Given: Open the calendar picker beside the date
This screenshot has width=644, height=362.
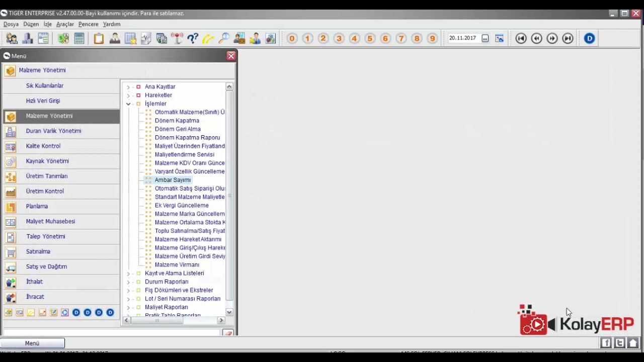Looking at the screenshot, I should 485,38.
